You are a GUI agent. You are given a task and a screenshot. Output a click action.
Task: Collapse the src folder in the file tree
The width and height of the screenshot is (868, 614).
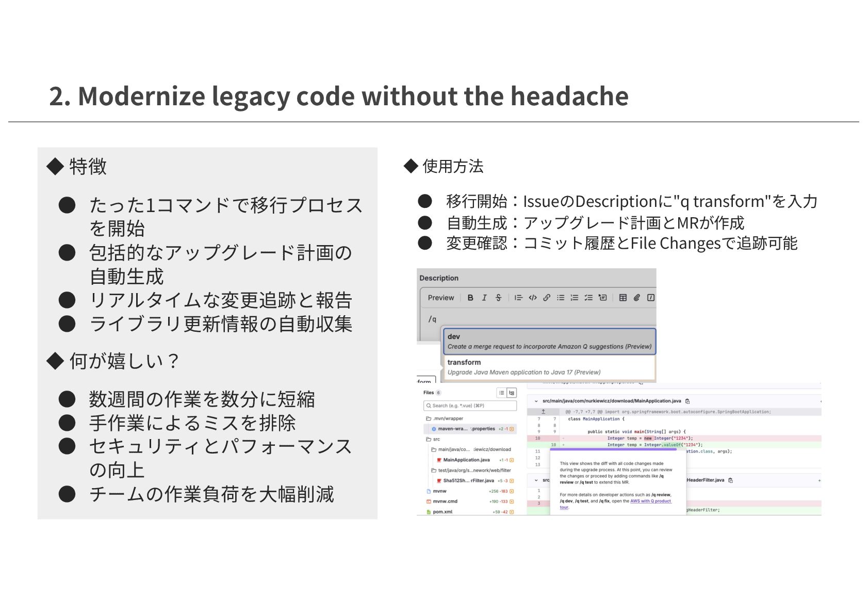tap(433, 439)
